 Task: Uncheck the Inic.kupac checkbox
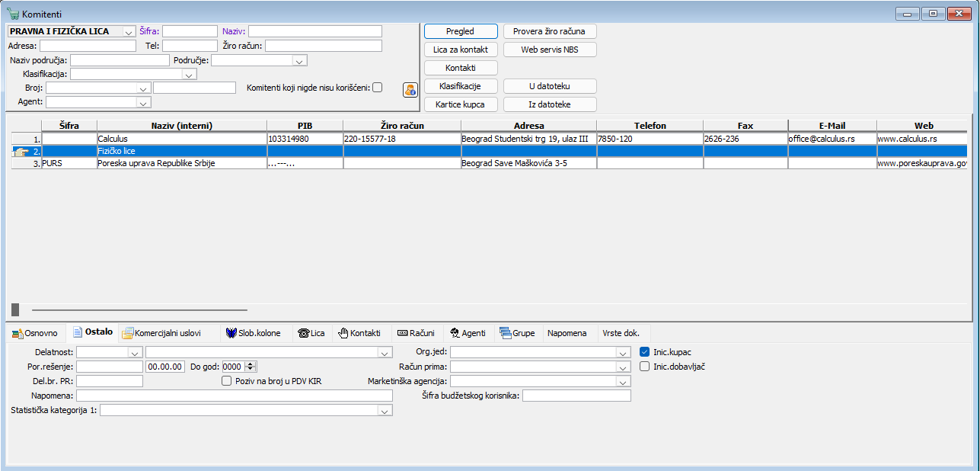pyautogui.click(x=644, y=352)
